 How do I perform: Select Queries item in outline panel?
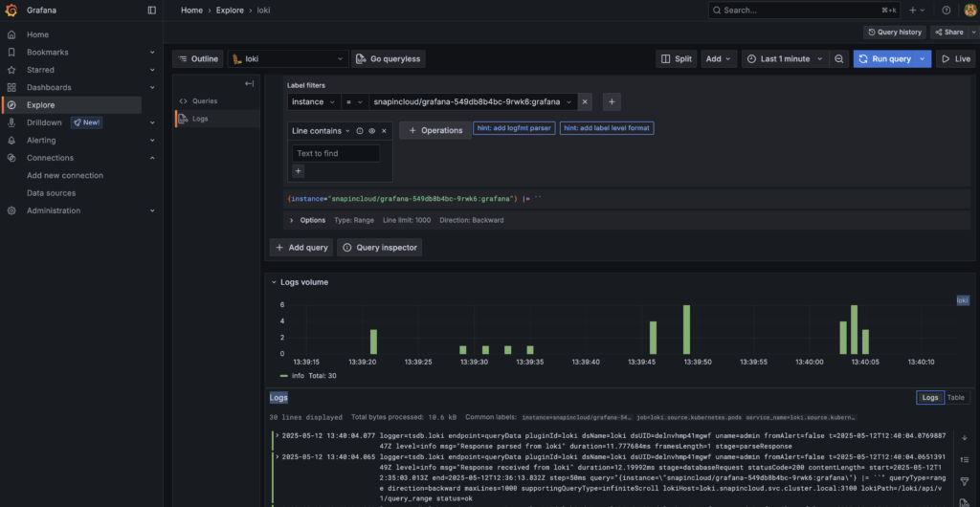click(217, 101)
